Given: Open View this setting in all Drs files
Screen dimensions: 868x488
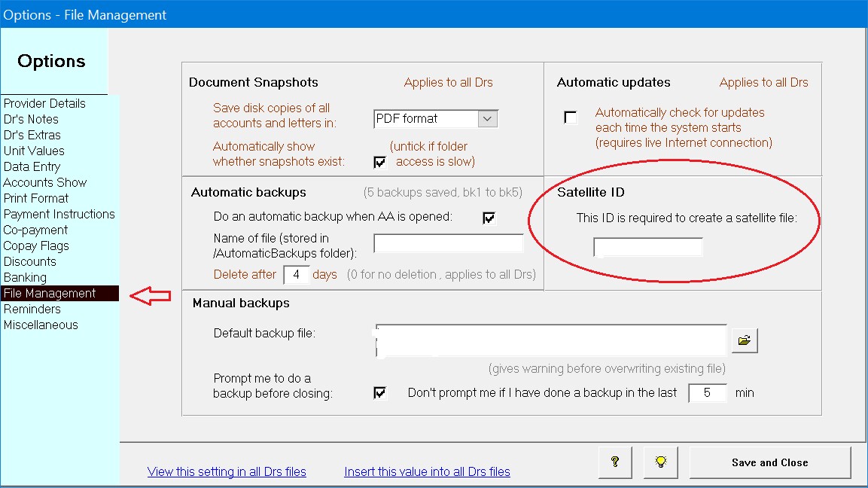Looking at the screenshot, I should (x=227, y=471).
